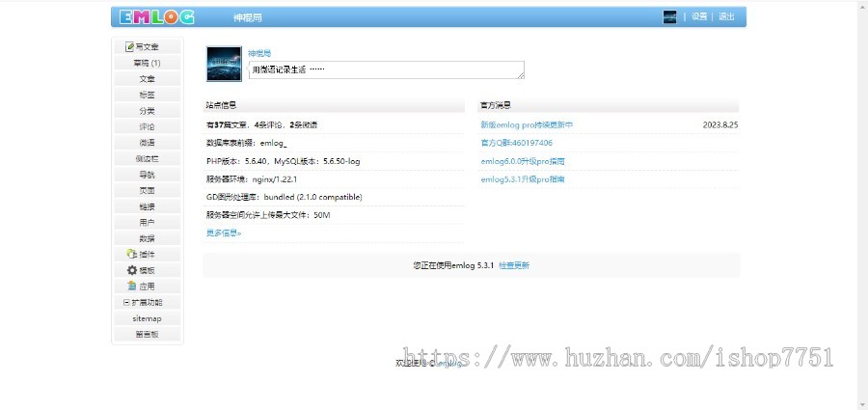Screen dimensions: 868x410
Task: Open the 评论 comments page
Action: pyautogui.click(x=148, y=127)
